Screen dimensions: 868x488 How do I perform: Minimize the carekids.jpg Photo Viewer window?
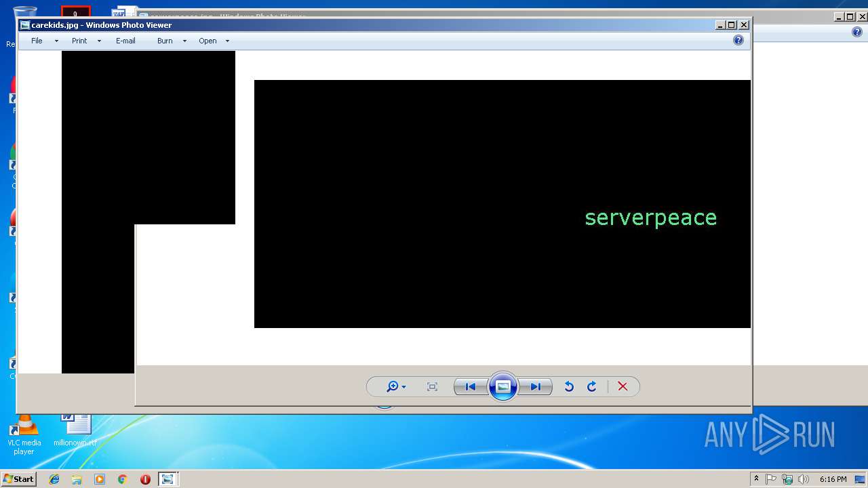pyautogui.click(x=719, y=25)
